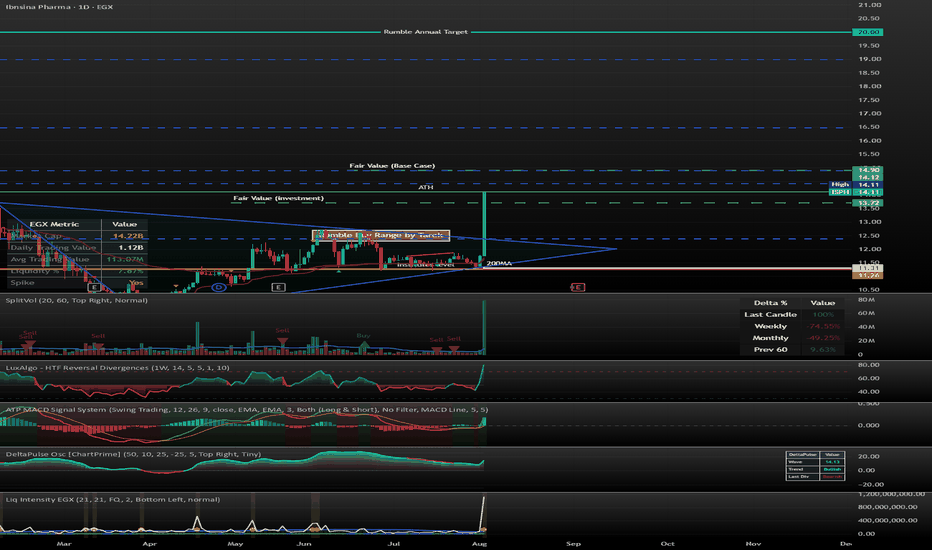The height and width of the screenshot is (550, 932).
Task: Click 800,000,000.00 on the Liq Intensity scale
Action: 887,507
